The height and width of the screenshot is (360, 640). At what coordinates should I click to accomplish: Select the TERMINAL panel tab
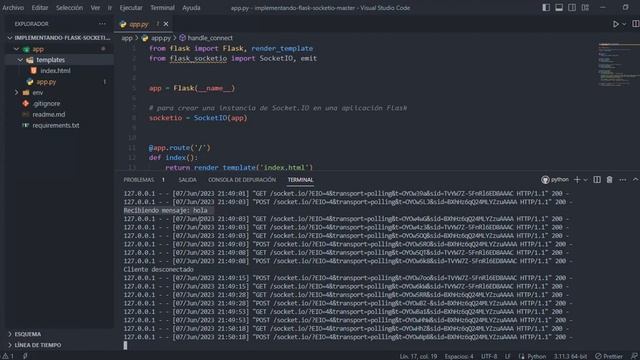click(x=300, y=180)
